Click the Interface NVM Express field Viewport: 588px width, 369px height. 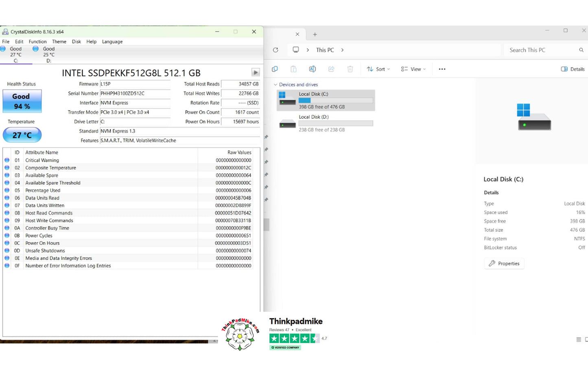point(135,103)
